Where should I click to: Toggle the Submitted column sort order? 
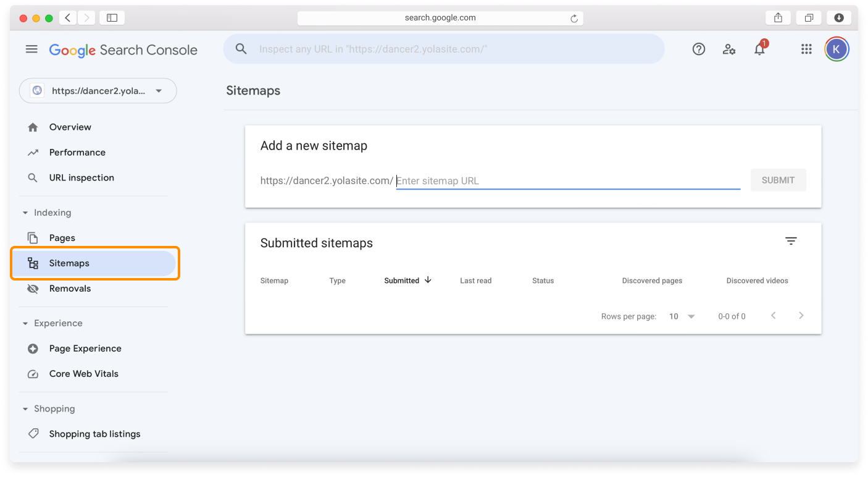click(x=407, y=280)
